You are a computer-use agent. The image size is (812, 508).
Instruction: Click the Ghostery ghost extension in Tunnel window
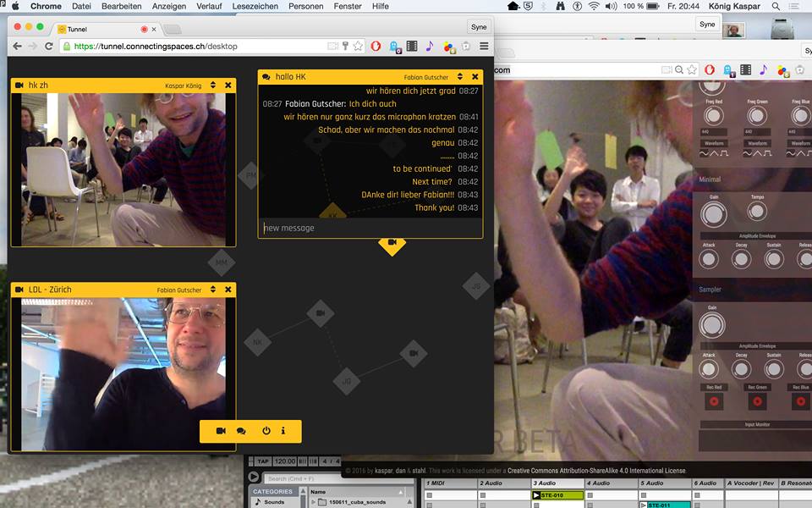click(x=395, y=47)
